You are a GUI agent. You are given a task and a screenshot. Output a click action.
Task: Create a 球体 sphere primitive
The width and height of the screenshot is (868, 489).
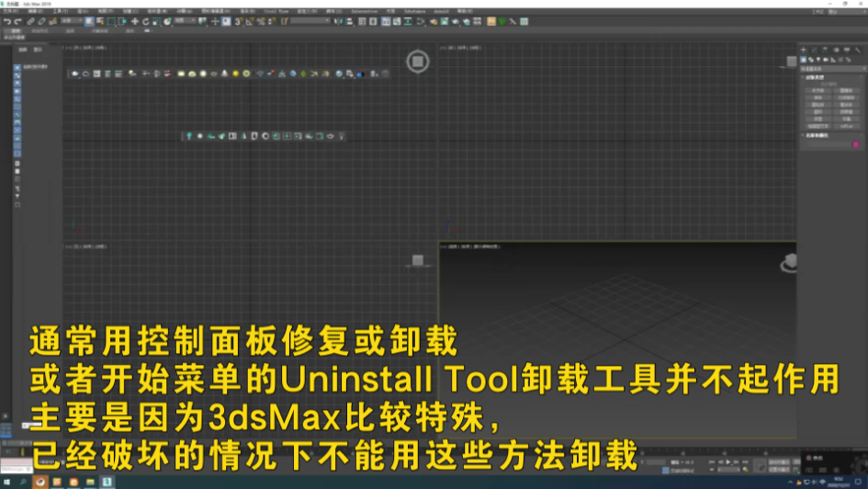818,97
